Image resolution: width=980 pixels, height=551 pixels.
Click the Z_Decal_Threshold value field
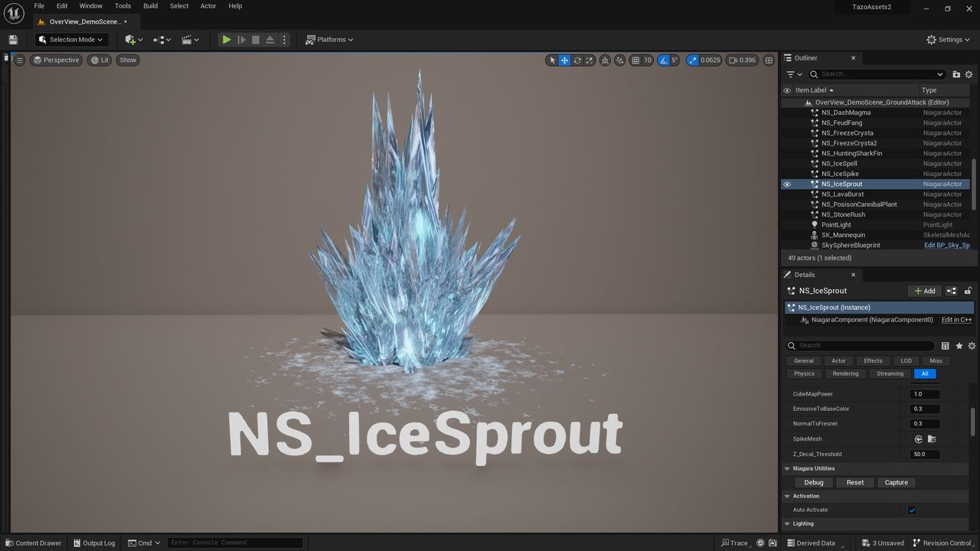[x=924, y=454]
